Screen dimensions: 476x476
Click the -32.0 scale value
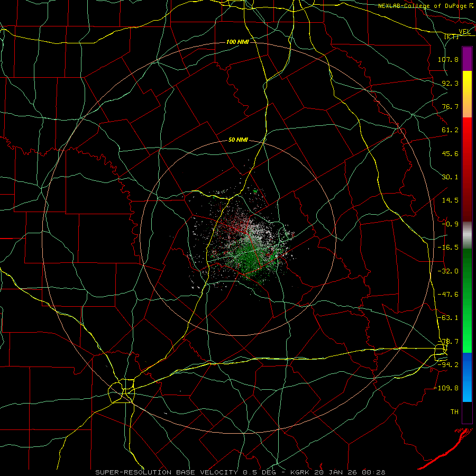point(448,271)
